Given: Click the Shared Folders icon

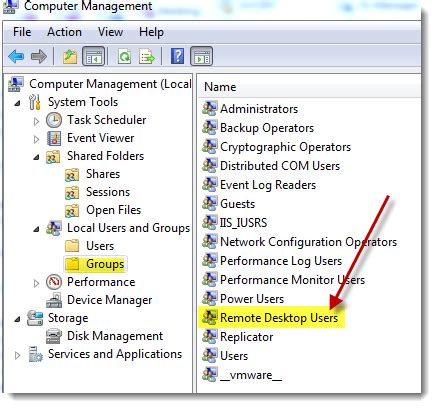Looking at the screenshot, I should coord(53,156).
